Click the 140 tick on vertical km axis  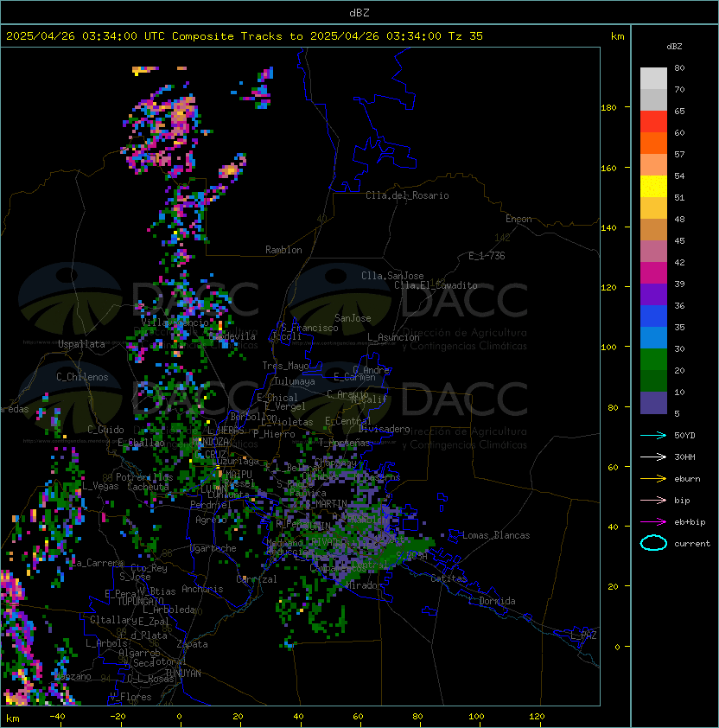[x=608, y=227]
